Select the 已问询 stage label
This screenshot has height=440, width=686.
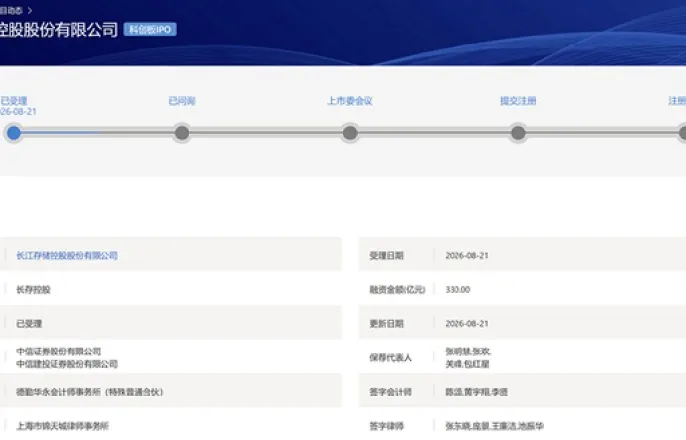tap(182, 101)
